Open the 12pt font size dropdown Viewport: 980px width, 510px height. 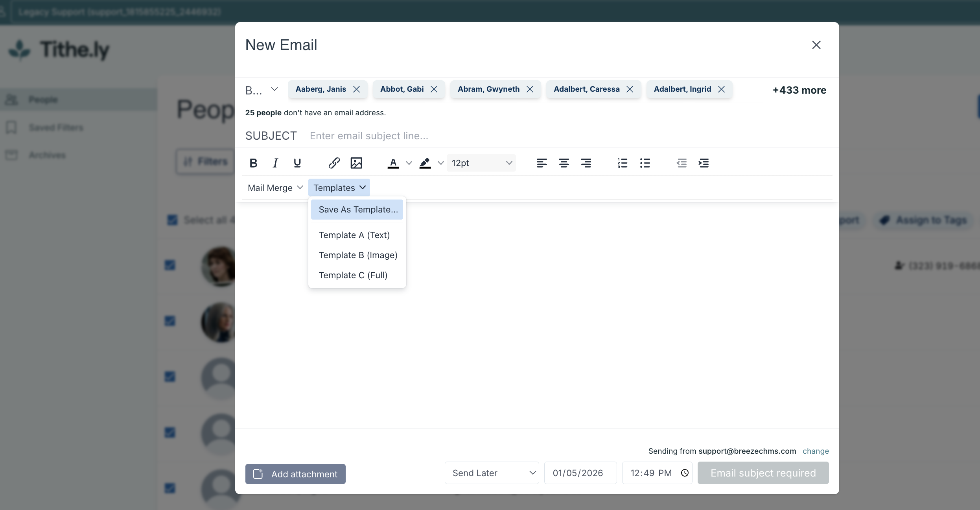(x=481, y=163)
